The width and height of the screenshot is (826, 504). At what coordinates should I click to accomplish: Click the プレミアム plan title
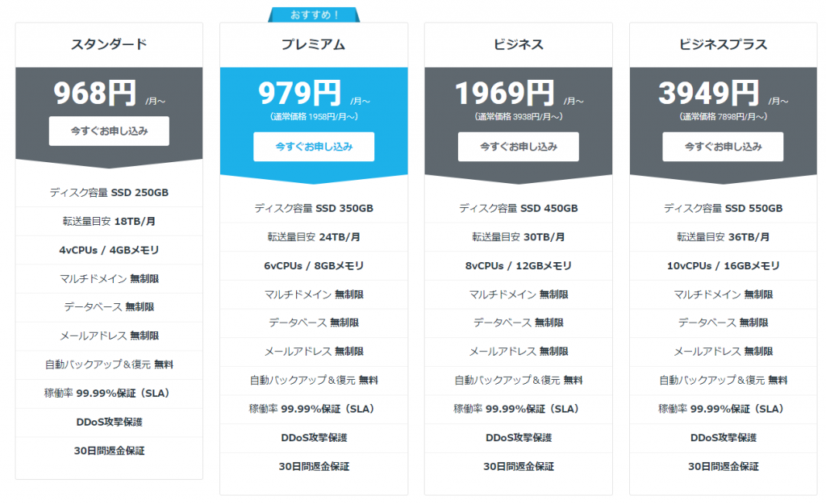[314, 44]
